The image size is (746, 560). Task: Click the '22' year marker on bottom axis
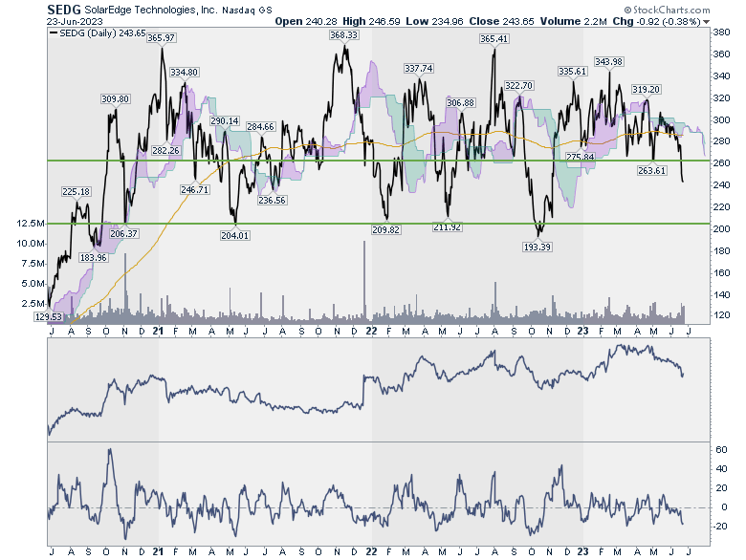(372, 551)
